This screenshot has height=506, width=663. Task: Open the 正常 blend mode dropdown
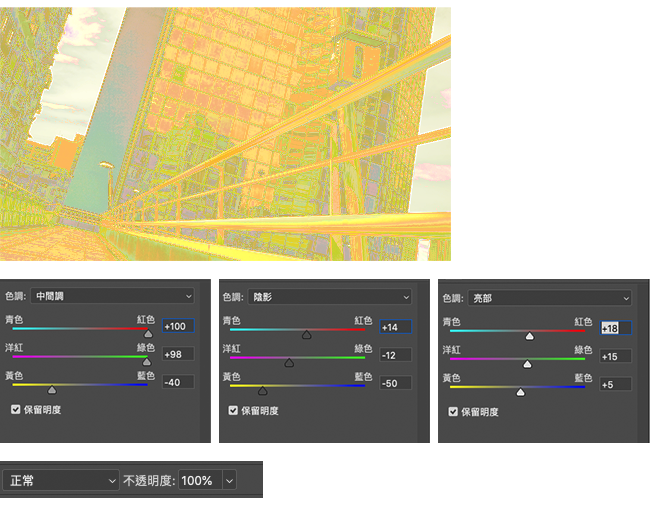point(60,481)
